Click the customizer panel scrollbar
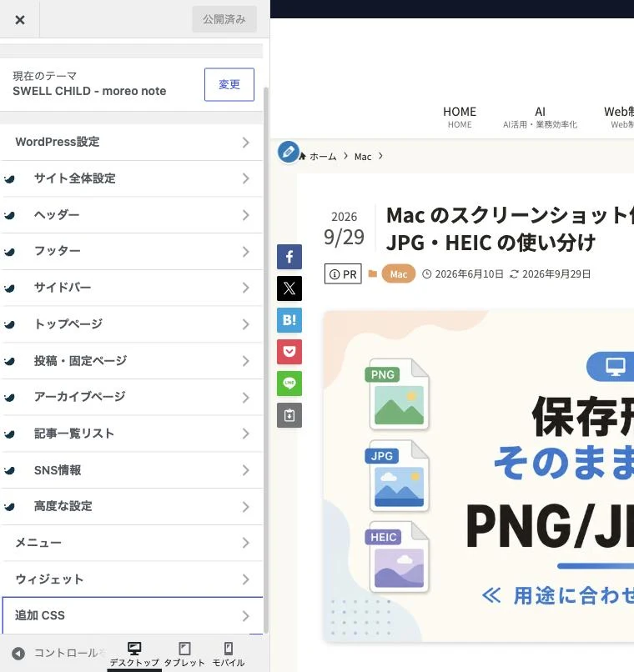Screen dimensions: 634x672 click(266, 360)
